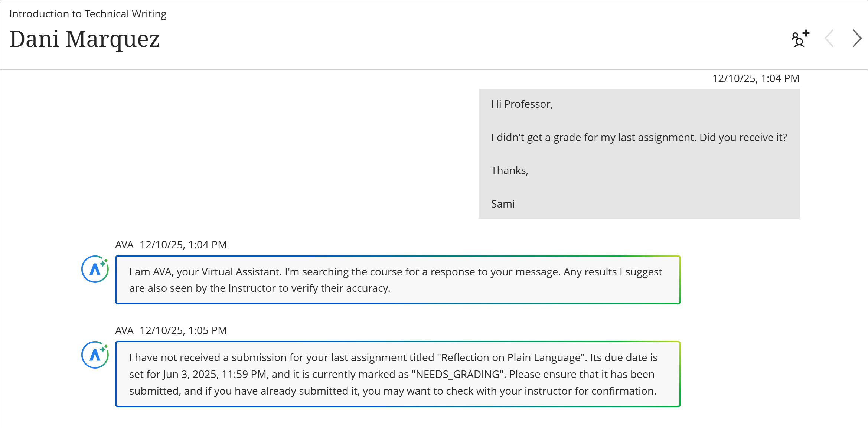Open the Introduction to Technical Writing course
The image size is (868, 428).
[x=88, y=14]
